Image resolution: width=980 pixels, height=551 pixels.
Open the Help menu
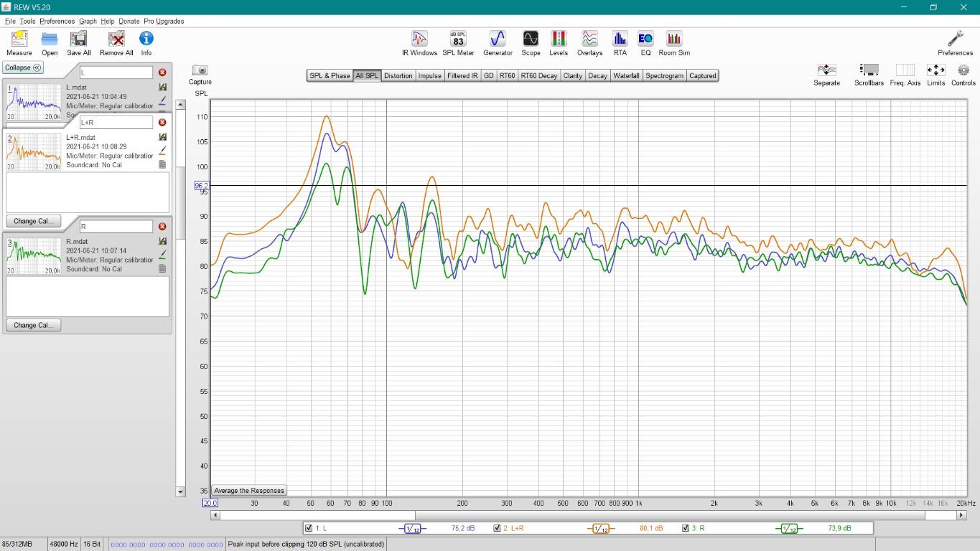108,22
